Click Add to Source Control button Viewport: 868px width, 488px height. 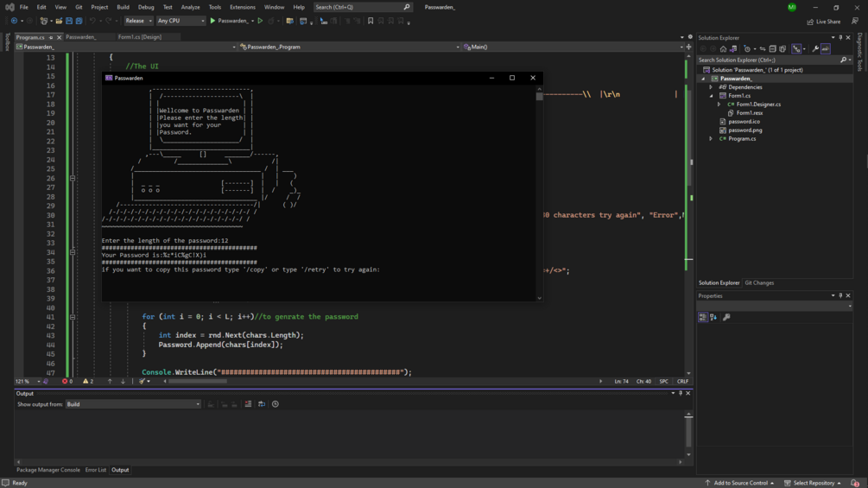pyautogui.click(x=739, y=483)
